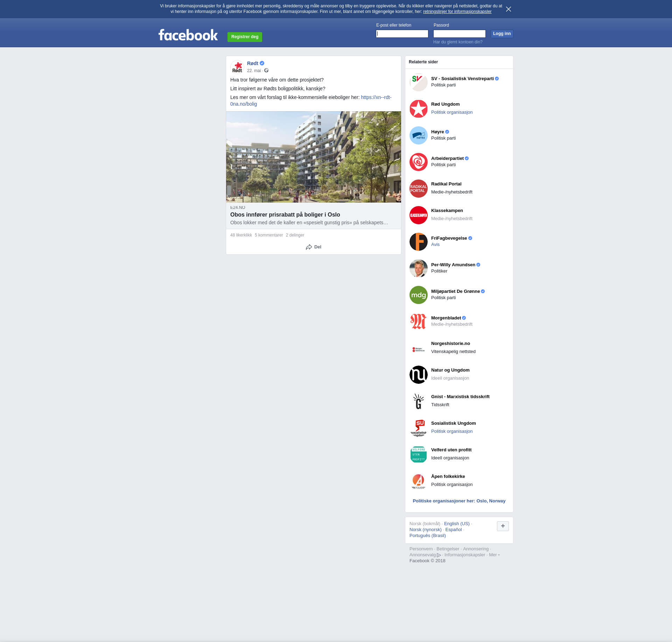Open the retningslinjer for informasjonskapsler link
The image size is (672, 642).
(457, 12)
